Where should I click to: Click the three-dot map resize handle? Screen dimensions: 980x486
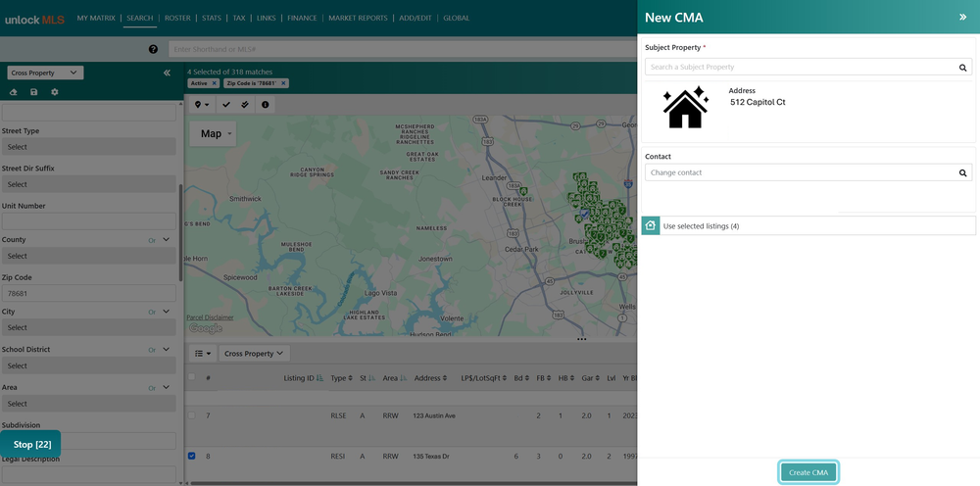pyautogui.click(x=582, y=339)
